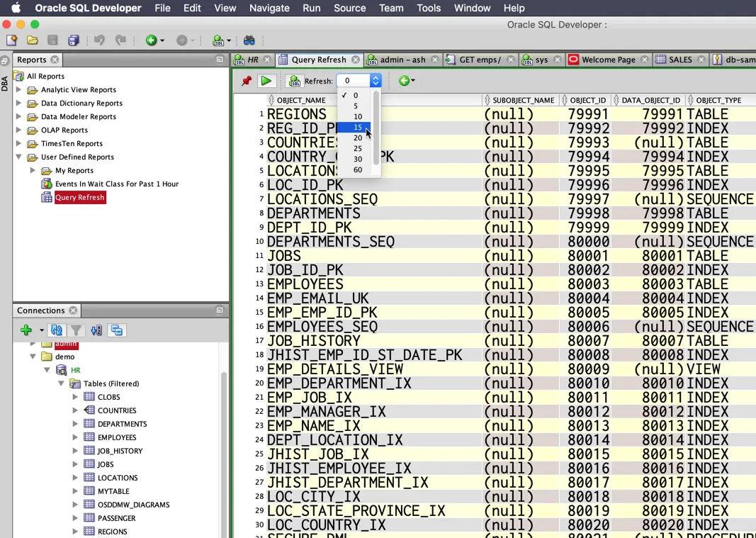Expand the OLAP Reports folder
The image size is (756, 538).
click(x=19, y=130)
